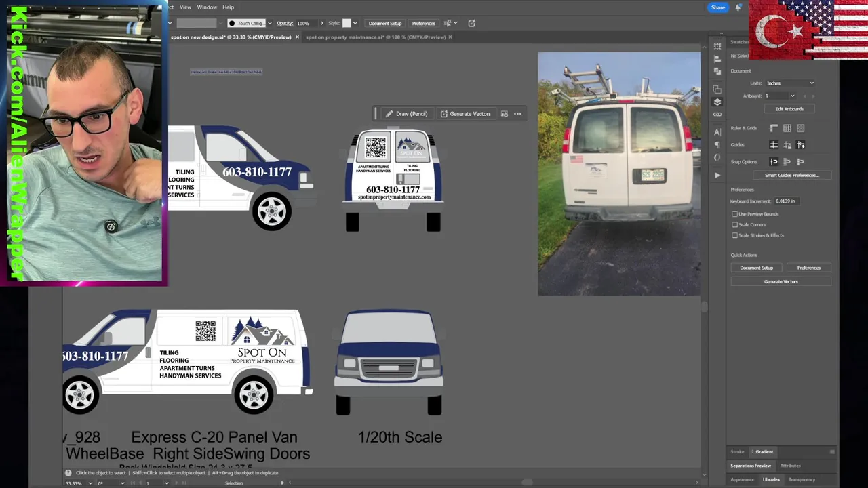The width and height of the screenshot is (868, 488).
Task: Click Document Setup in control bar
Action: pos(385,23)
